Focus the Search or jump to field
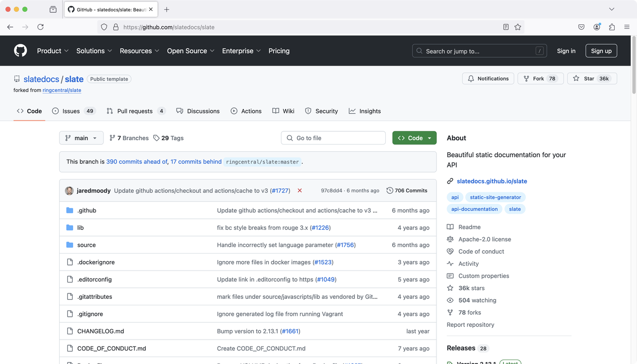 (x=479, y=51)
